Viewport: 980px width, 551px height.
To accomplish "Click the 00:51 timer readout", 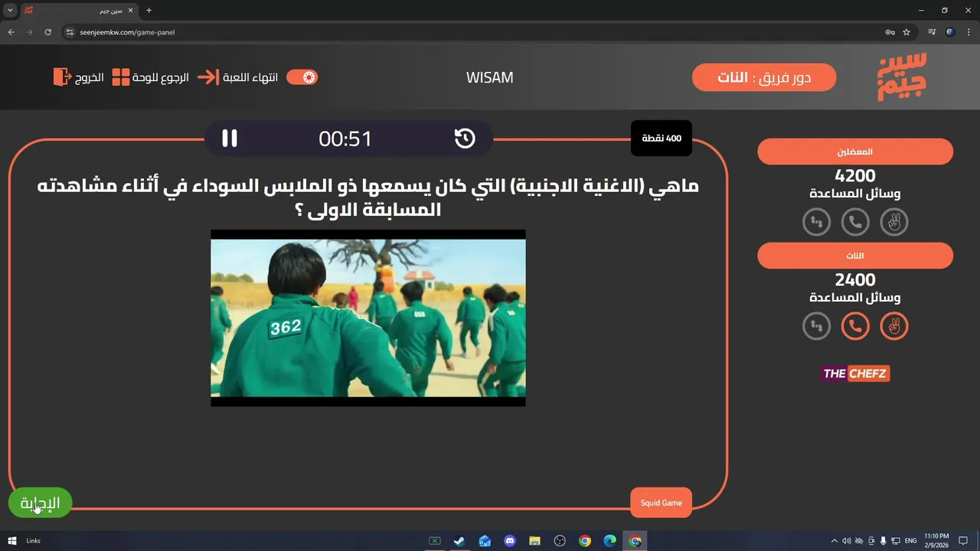I will click(345, 139).
